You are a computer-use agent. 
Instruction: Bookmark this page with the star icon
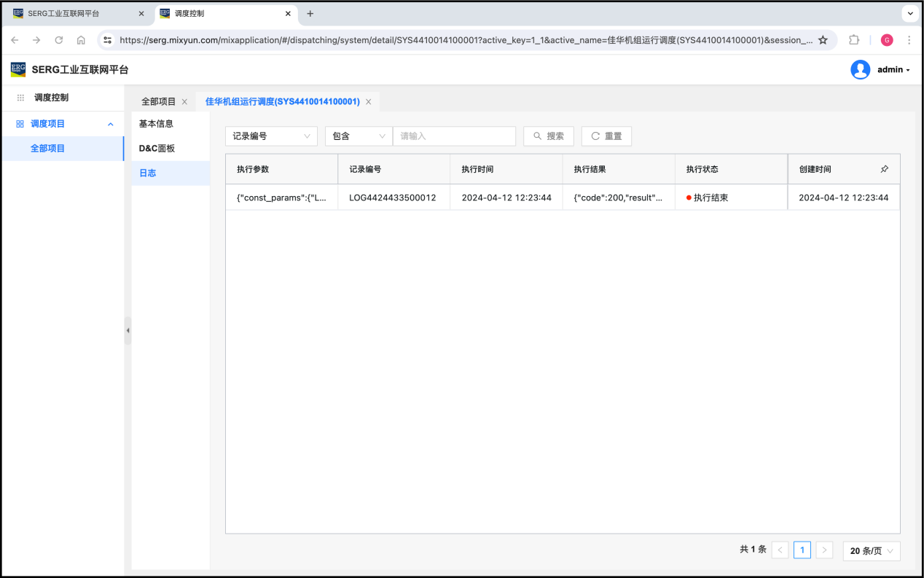[823, 40]
